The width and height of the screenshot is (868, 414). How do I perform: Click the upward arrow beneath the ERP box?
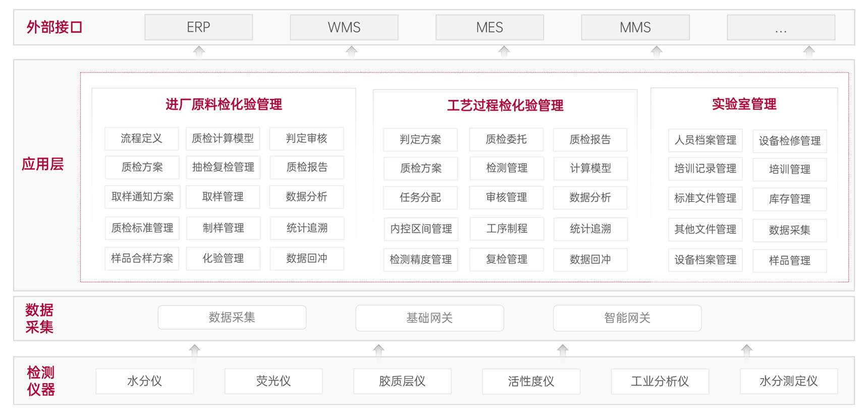pos(199,51)
